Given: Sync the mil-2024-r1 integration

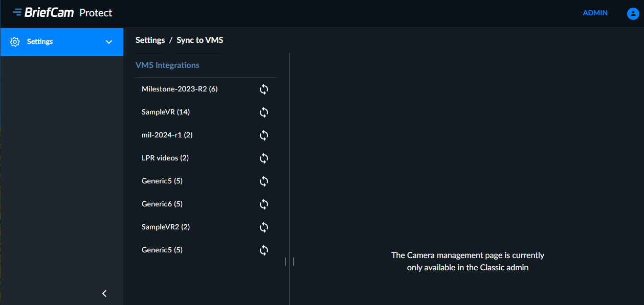Looking at the screenshot, I should tap(264, 135).
